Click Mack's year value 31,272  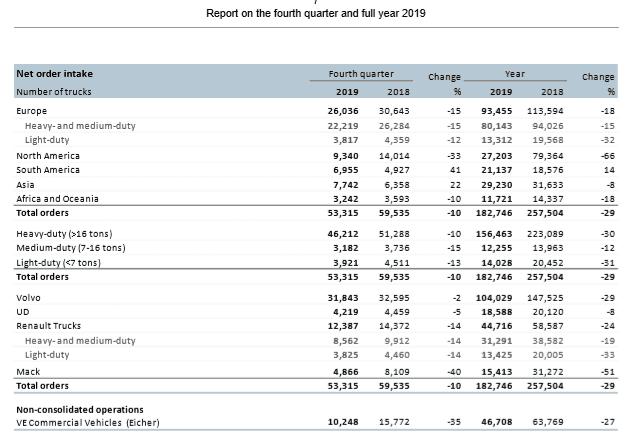coord(548,372)
